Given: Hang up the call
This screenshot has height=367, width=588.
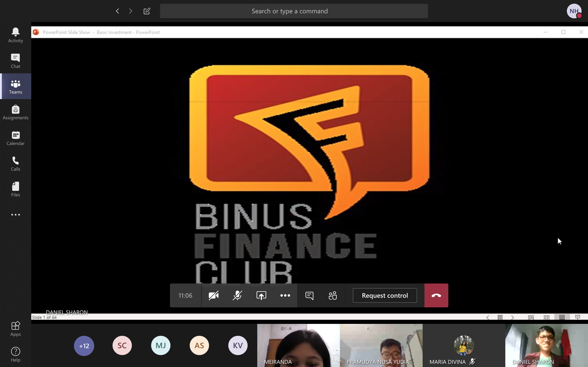Looking at the screenshot, I should [x=436, y=295].
